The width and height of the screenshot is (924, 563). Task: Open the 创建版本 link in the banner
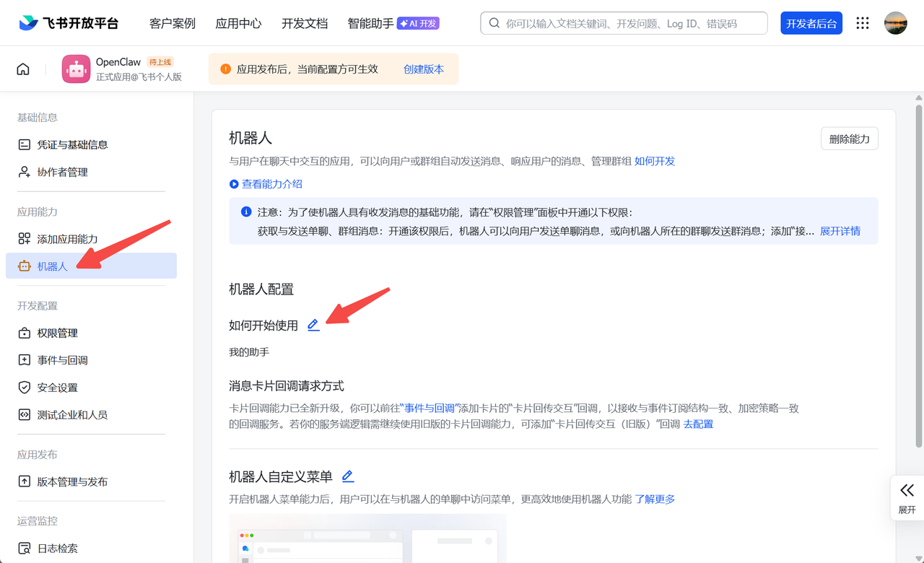click(424, 69)
